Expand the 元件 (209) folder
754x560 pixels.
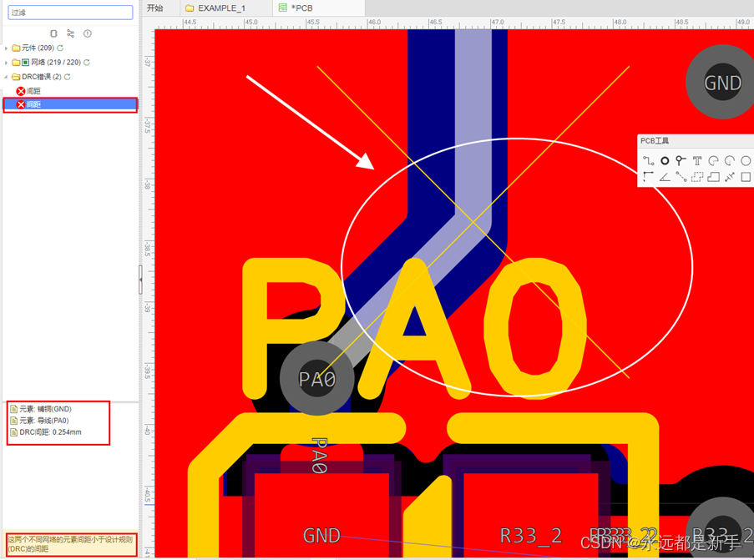pyautogui.click(x=7, y=48)
